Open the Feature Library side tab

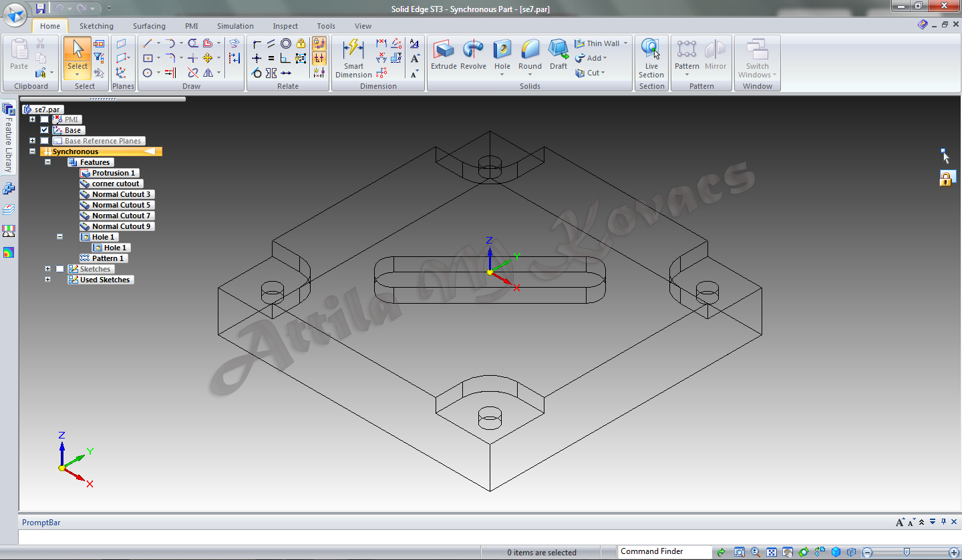tap(9, 137)
